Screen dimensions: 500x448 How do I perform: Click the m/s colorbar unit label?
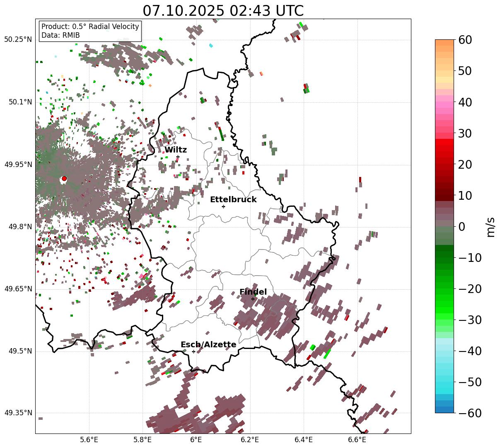[490, 226]
